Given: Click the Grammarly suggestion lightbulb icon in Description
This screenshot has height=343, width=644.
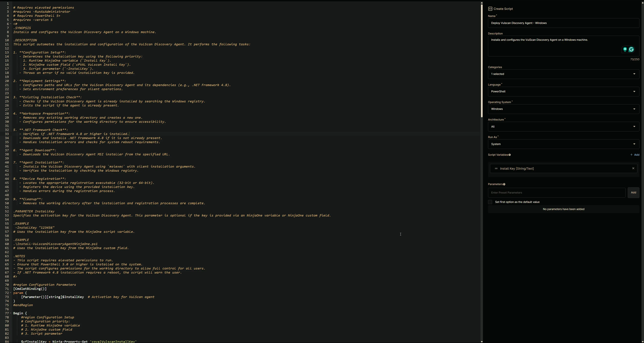Looking at the screenshot, I should (x=625, y=49).
